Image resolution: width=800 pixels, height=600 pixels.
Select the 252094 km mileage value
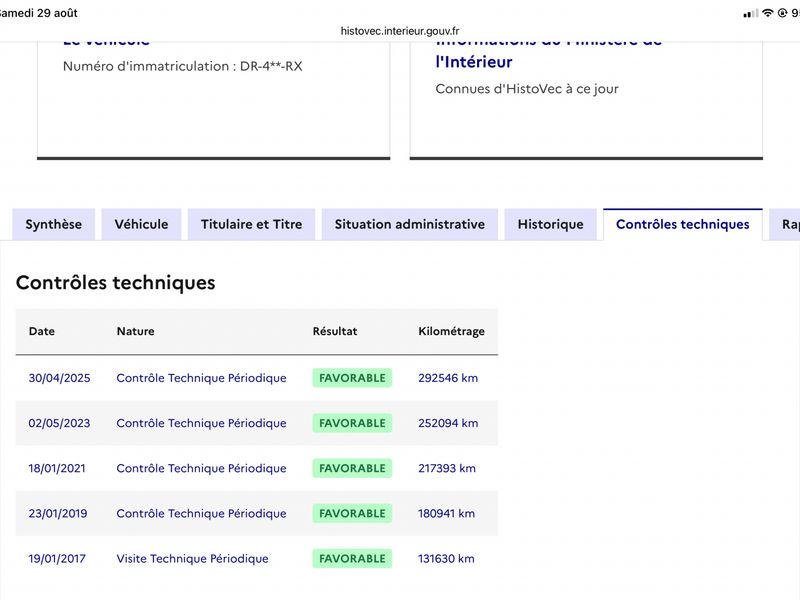[448, 423]
